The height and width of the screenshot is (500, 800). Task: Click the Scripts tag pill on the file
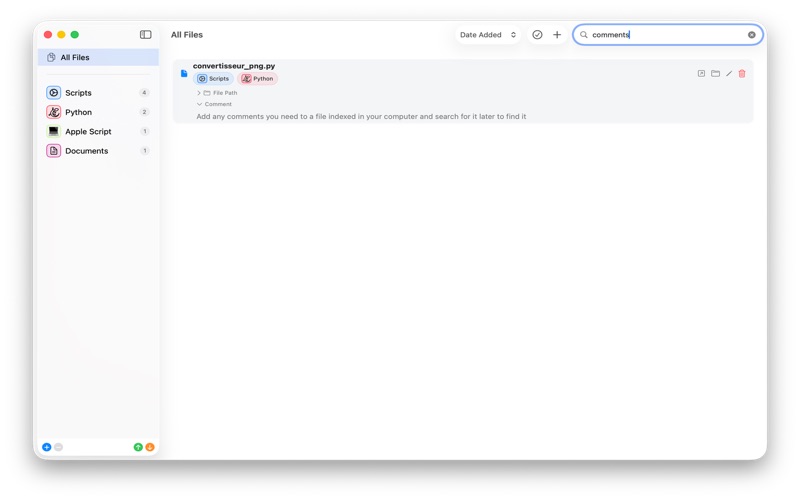213,79
